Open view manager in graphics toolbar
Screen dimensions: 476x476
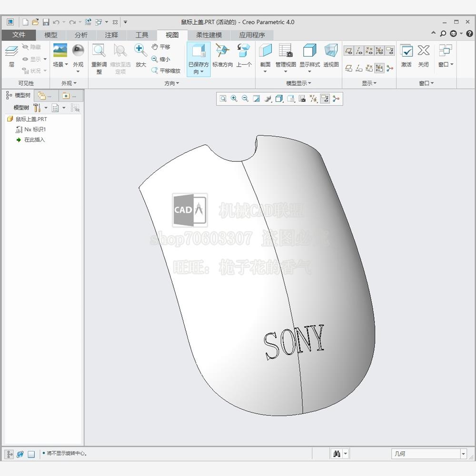[x=302, y=99]
